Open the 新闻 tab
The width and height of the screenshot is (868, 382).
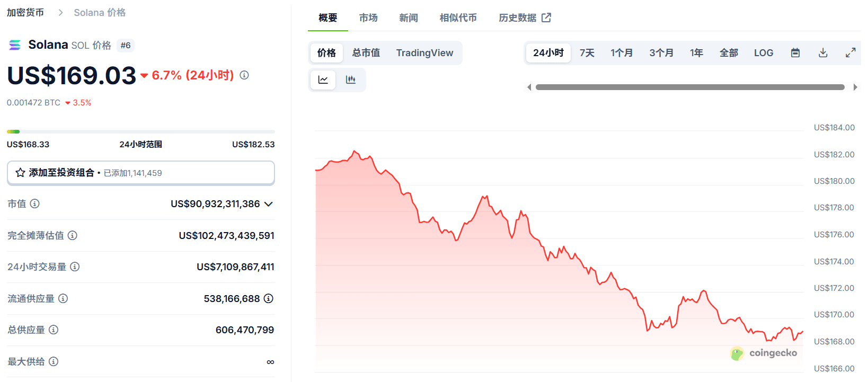(x=409, y=18)
